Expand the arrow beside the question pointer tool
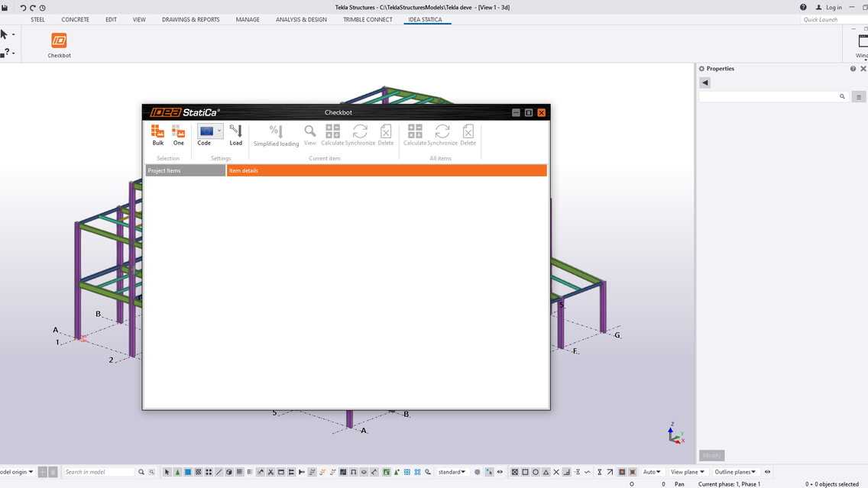868x488 pixels. [13, 53]
